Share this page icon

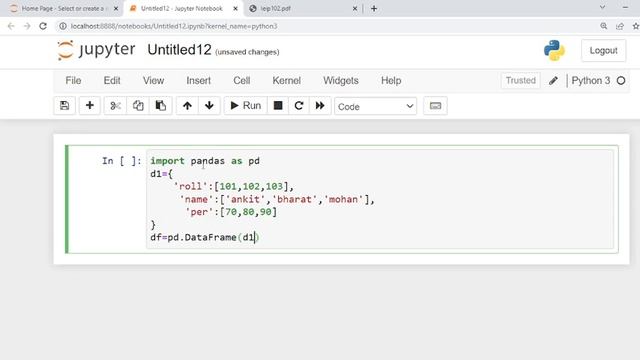[x=620, y=26]
